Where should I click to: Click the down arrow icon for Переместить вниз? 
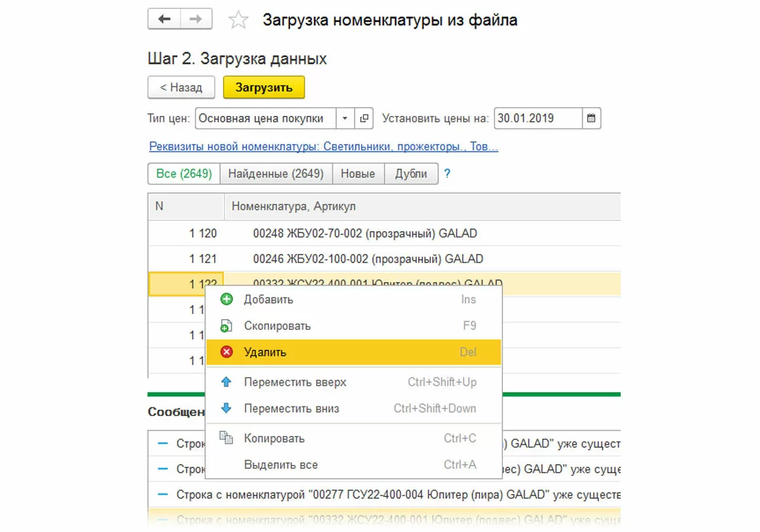tap(226, 408)
